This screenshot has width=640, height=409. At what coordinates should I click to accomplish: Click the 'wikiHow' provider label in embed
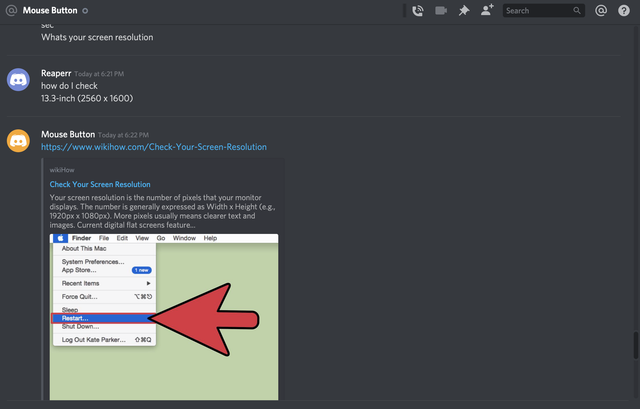[62, 170]
